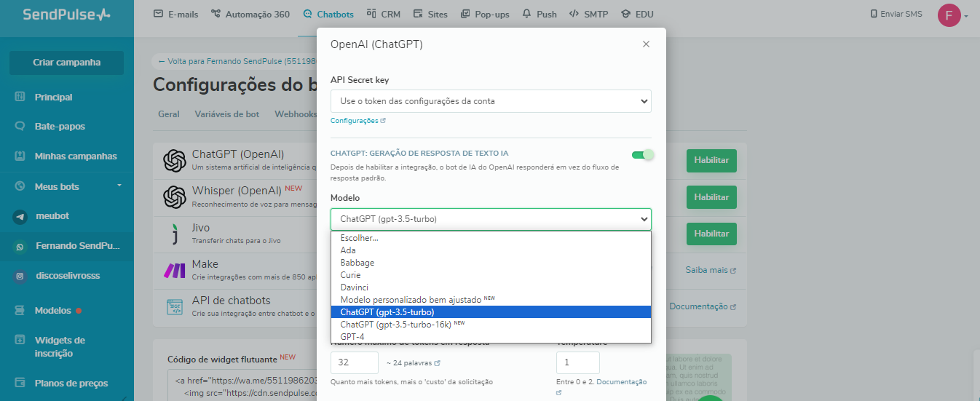Screen dimensions: 980x401
Task: Open the CRM tab
Action: [x=384, y=14]
